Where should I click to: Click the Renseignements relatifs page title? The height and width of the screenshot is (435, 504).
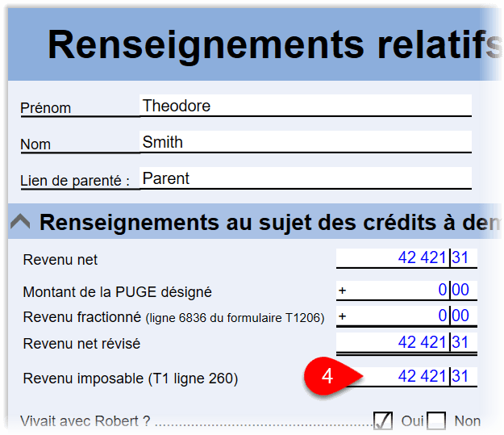(275, 45)
